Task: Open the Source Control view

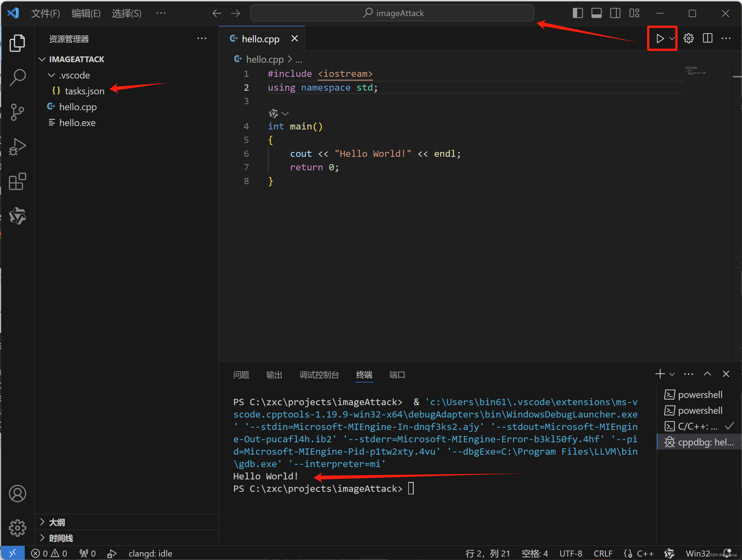Action: click(x=17, y=112)
